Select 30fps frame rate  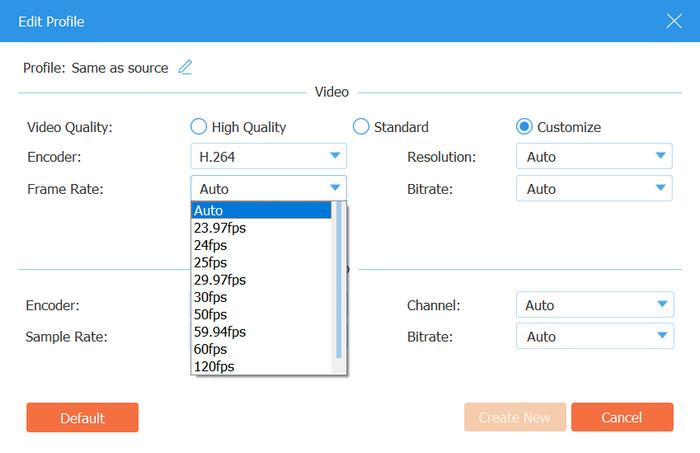point(262,297)
